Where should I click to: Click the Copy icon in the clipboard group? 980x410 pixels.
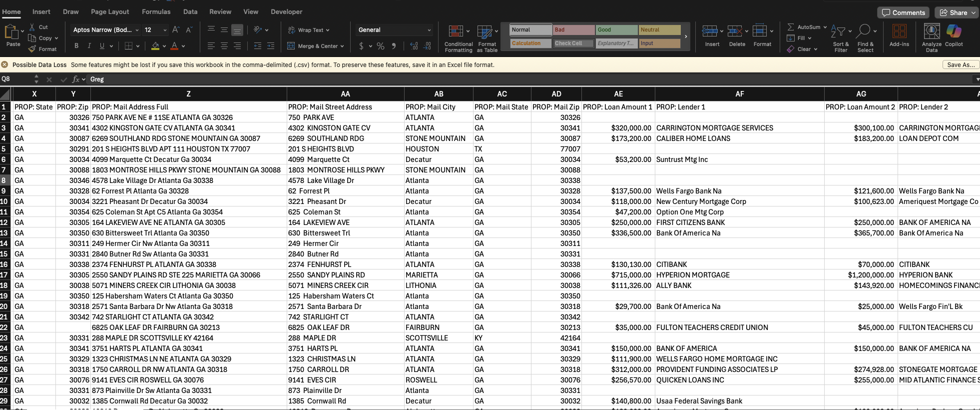click(x=32, y=38)
